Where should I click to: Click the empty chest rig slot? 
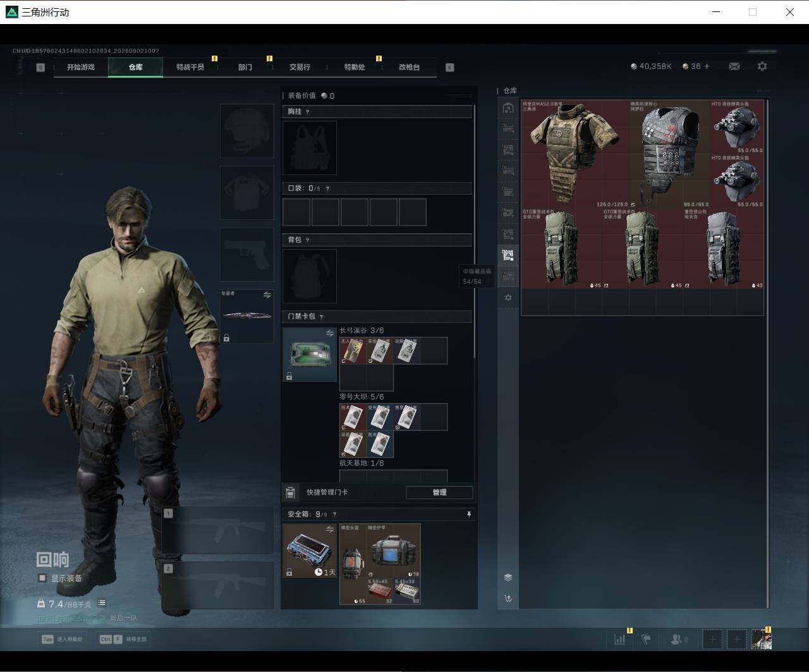[310, 148]
